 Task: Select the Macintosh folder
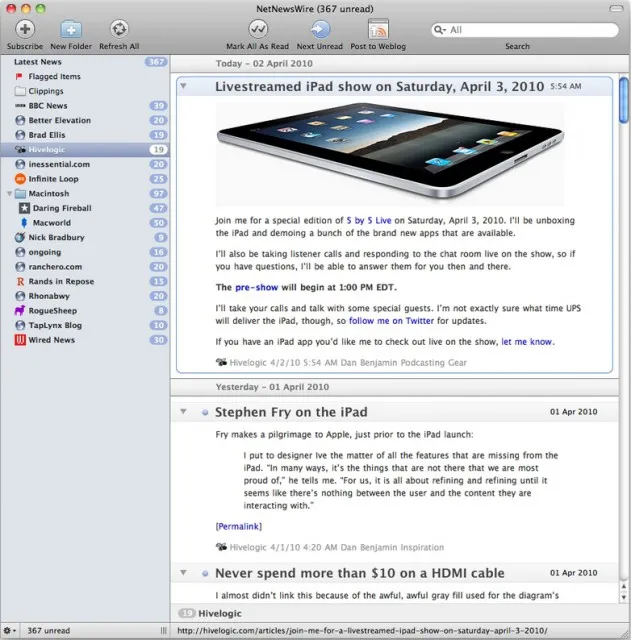(x=84, y=193)
